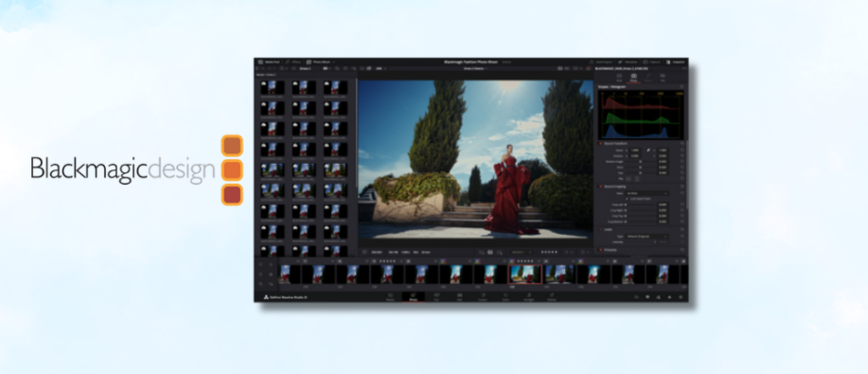Click the star rating below the viewer
Image resolution: width=868 pixels, height=374 pixels.
coord(548,252)
